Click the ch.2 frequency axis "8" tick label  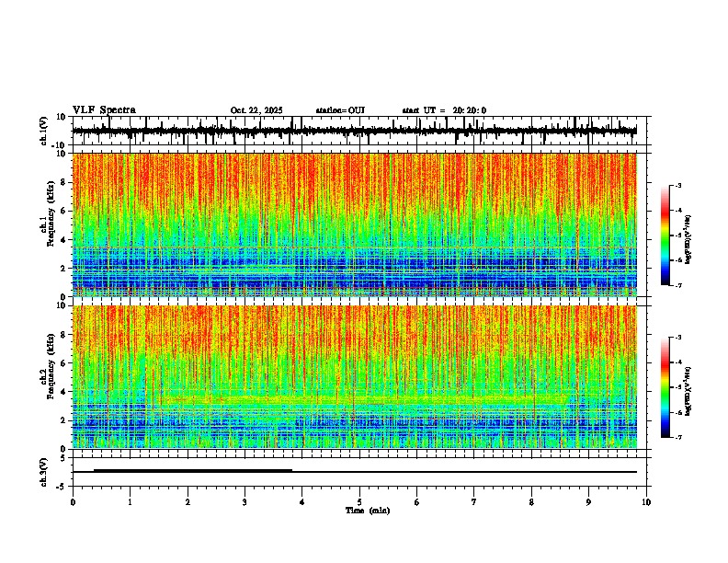click(x=64, y=335)
